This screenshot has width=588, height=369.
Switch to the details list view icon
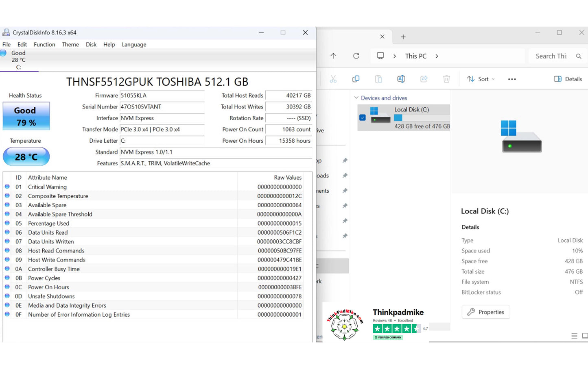point(575,336)
